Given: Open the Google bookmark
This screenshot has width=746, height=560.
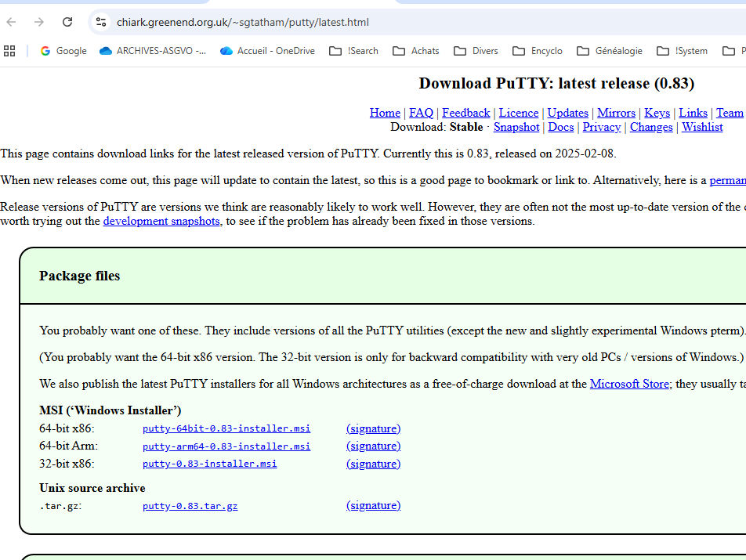Looking at the screenshot, I should pos(63,51).
